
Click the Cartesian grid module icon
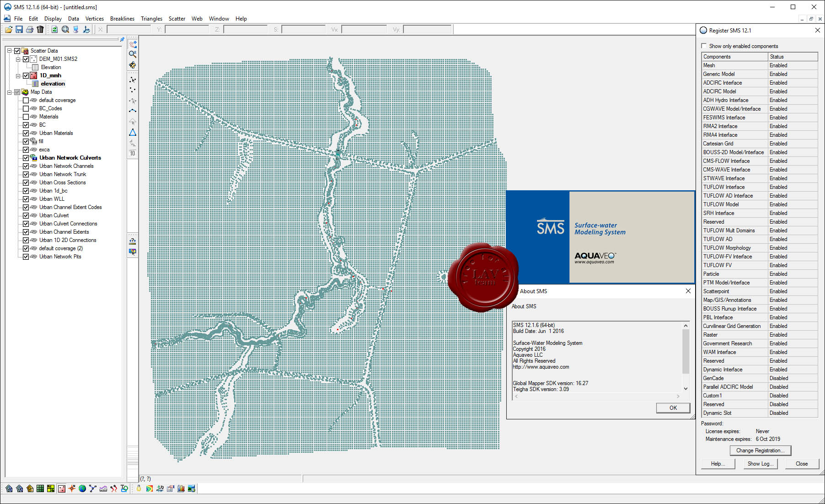click(40, 488)
